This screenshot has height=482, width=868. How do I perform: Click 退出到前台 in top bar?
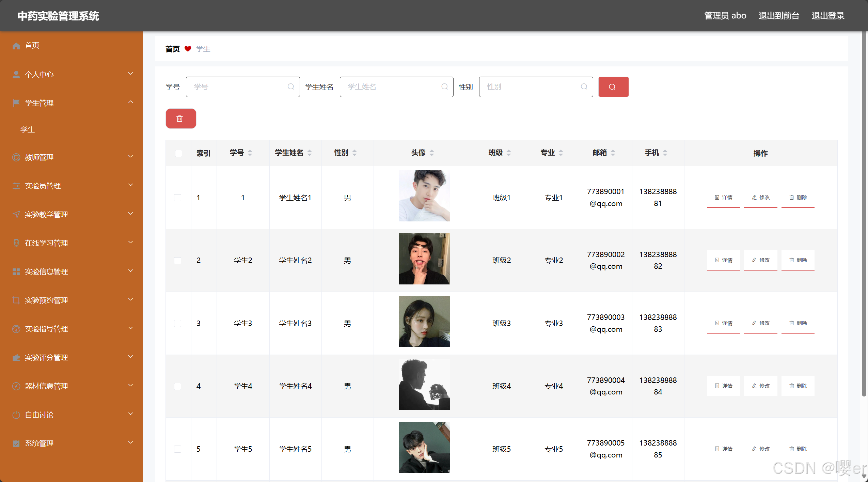coord(779,16)
